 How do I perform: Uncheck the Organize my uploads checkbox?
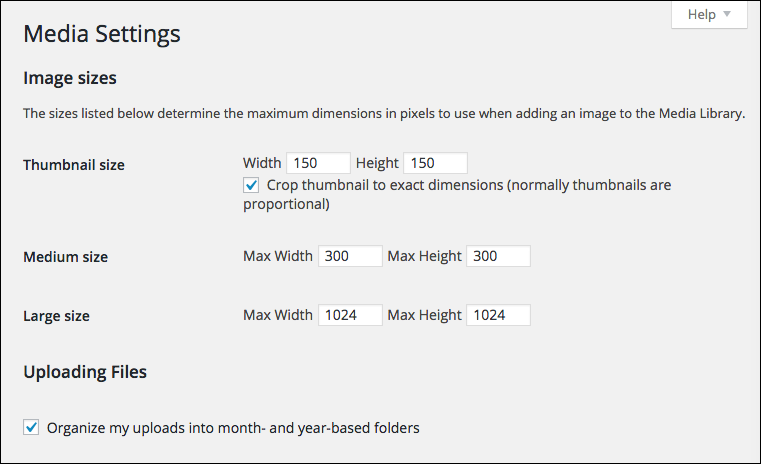31,428
